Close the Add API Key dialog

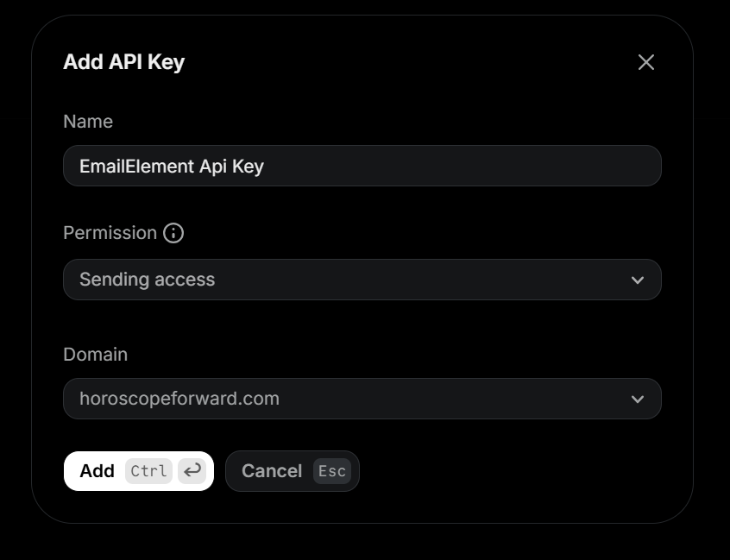tap(646, 62)
